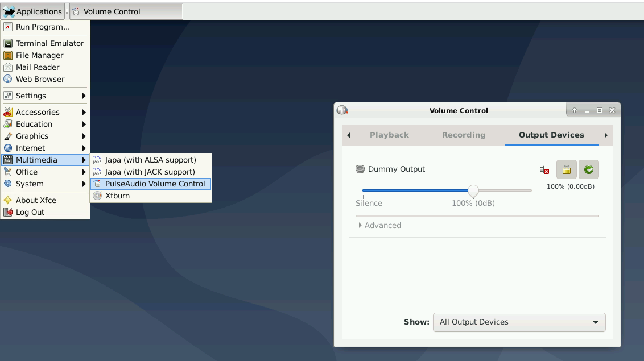The image size is (644, 361).
Task: Click the Settings category icon
Action: (8, 96)
